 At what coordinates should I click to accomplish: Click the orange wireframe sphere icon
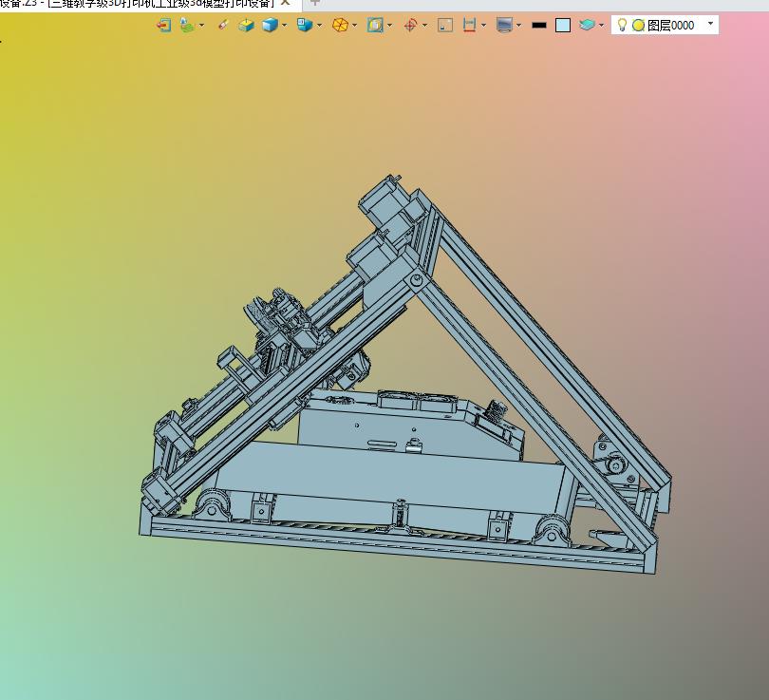tap(339, 26)
